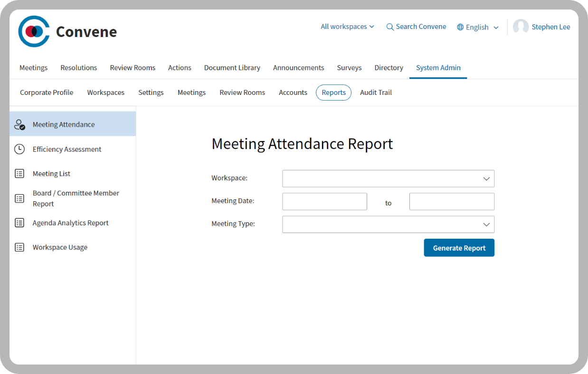588x374 pixels.
Task: Select Board / Committee Member Report
Action: pyautogui.click(x=76, y=198)
